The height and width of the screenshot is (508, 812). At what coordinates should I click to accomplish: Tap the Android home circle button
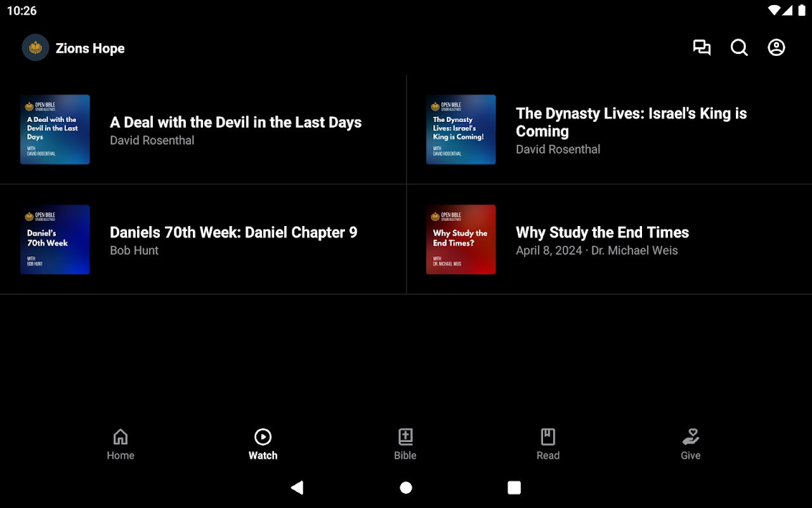[406, 488]
